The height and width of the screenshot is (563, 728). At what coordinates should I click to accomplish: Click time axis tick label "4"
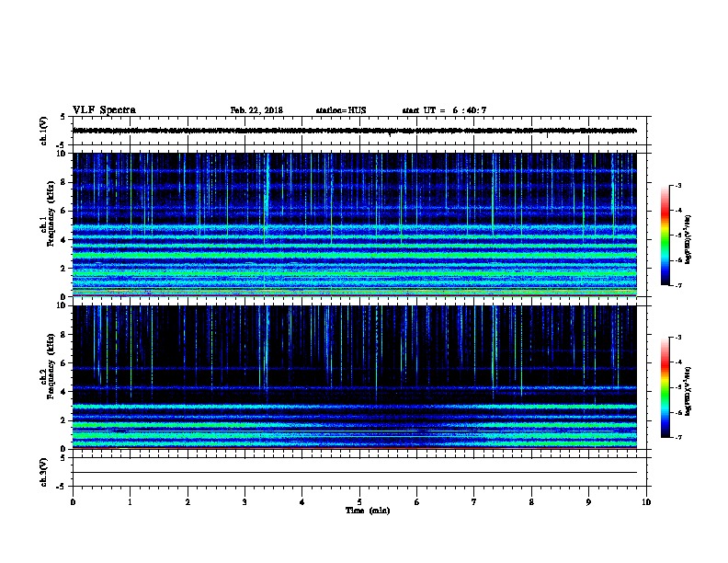[302, 502]
